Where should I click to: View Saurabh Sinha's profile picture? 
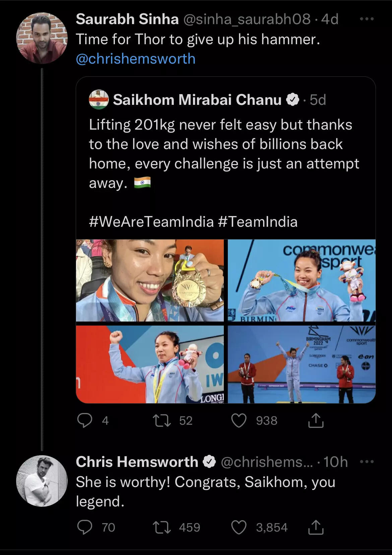(42, 38)
